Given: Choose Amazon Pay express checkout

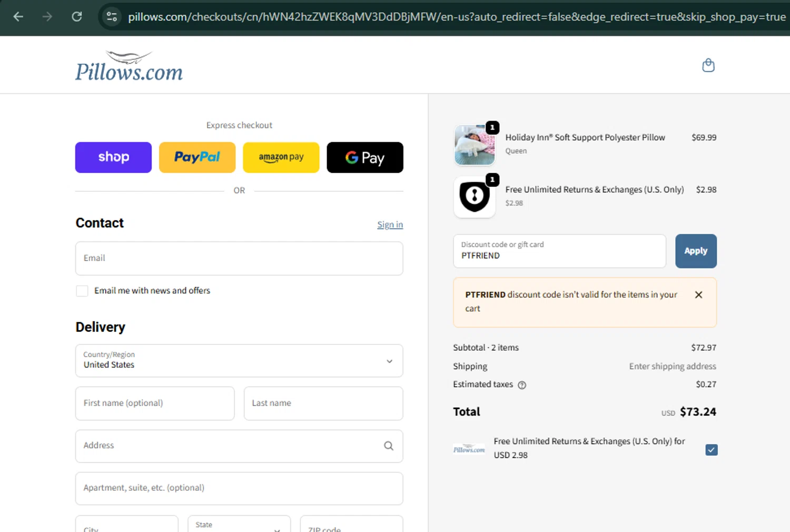Looking at the screenshot, I should [281, 157].
